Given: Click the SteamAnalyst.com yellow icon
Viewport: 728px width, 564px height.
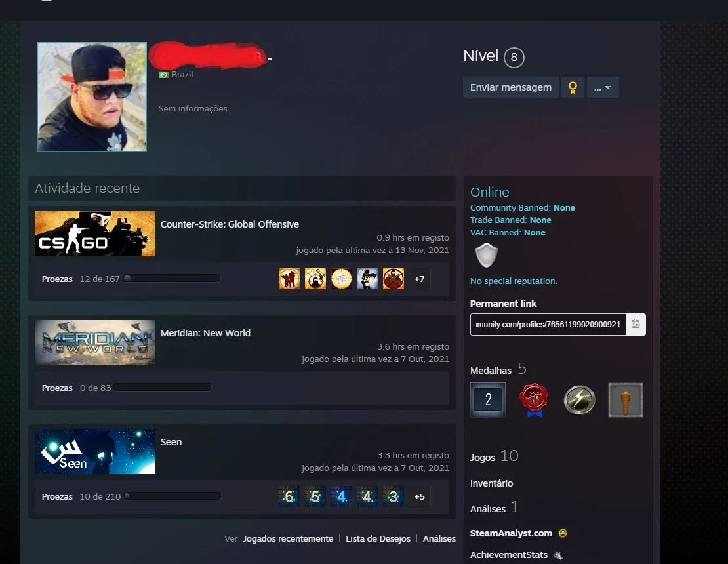Looking at the screenshot, I should 563,533.
